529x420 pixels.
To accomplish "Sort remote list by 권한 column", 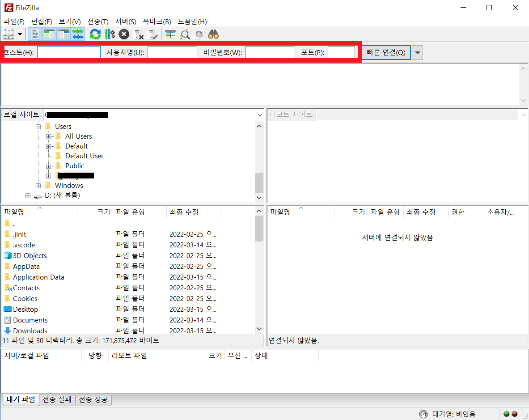I will (x=466, y=212).
